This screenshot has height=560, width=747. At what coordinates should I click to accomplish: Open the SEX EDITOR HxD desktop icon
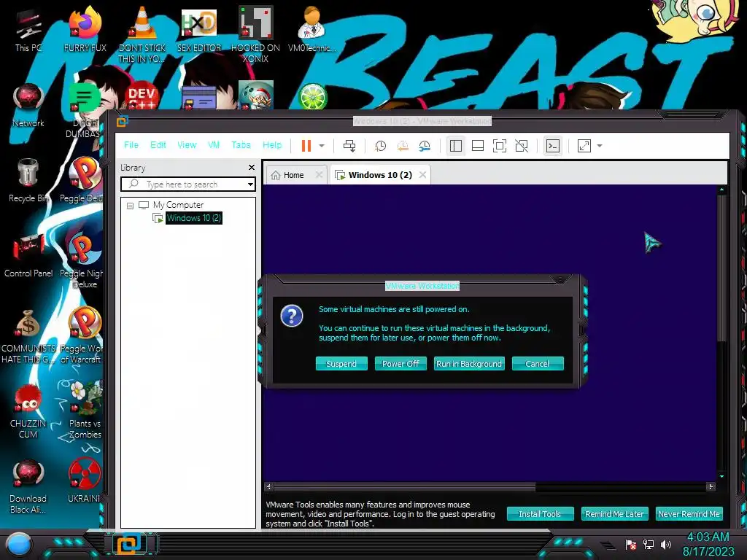pos(199,29)
